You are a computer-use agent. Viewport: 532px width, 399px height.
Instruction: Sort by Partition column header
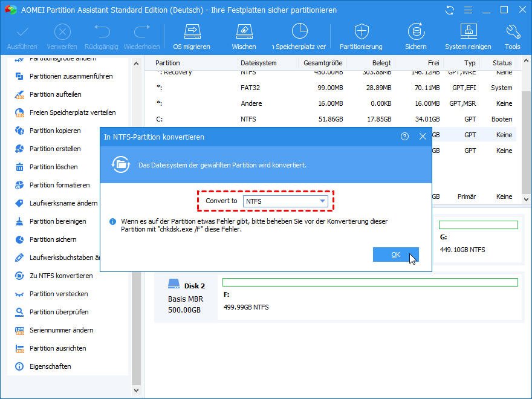click(x=167, y=63)
